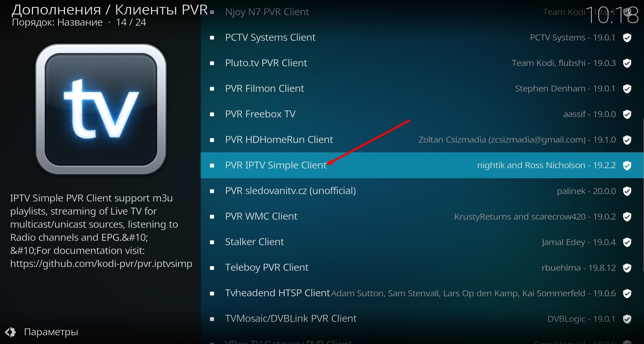
Task: Click the bullet icon before PVR WMC Client
Action: point(212,217)
